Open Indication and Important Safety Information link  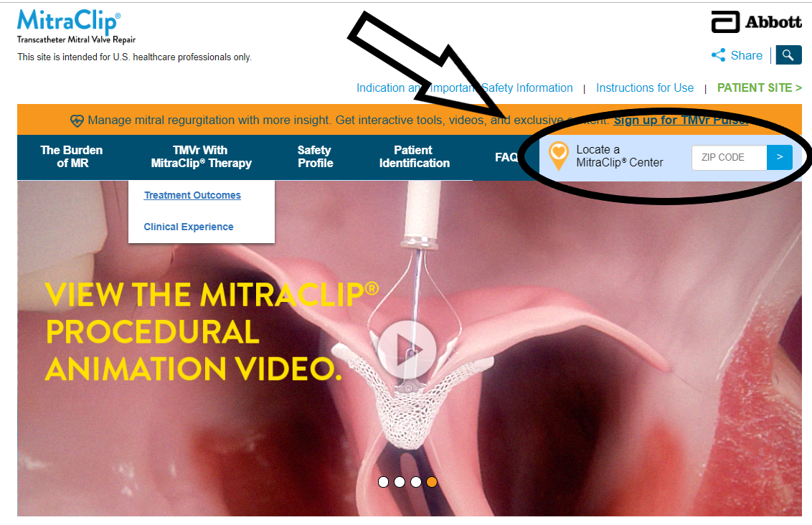coord(465,88)
